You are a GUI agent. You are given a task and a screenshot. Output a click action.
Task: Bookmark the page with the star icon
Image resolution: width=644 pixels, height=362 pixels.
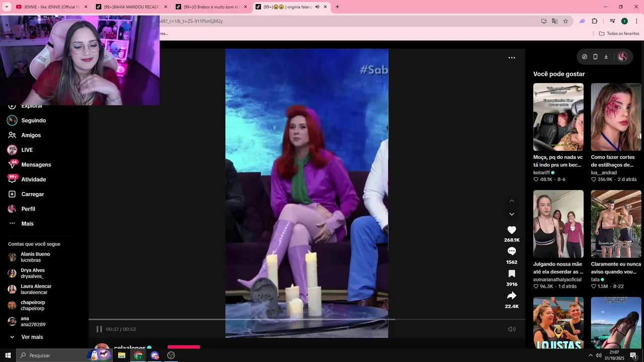click(x=566, y=21)
